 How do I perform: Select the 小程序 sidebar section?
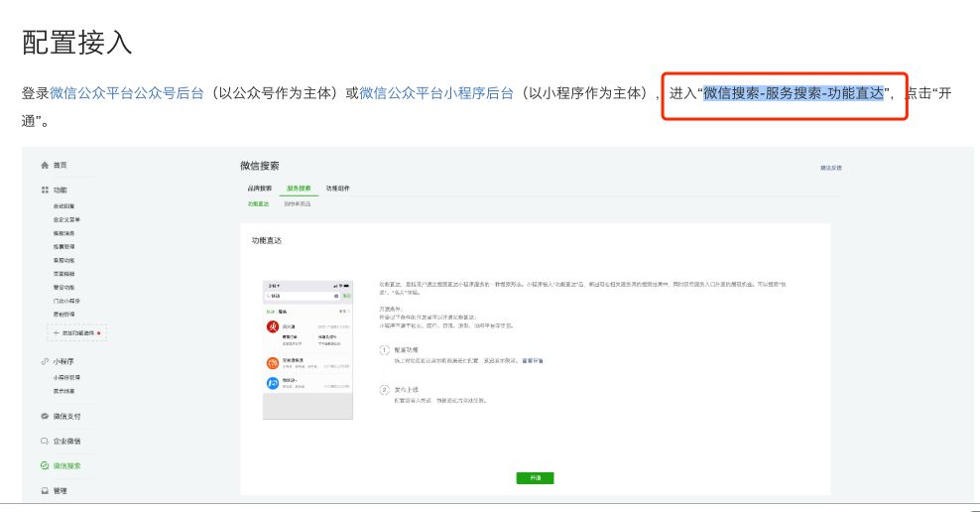tap(63, 361)
